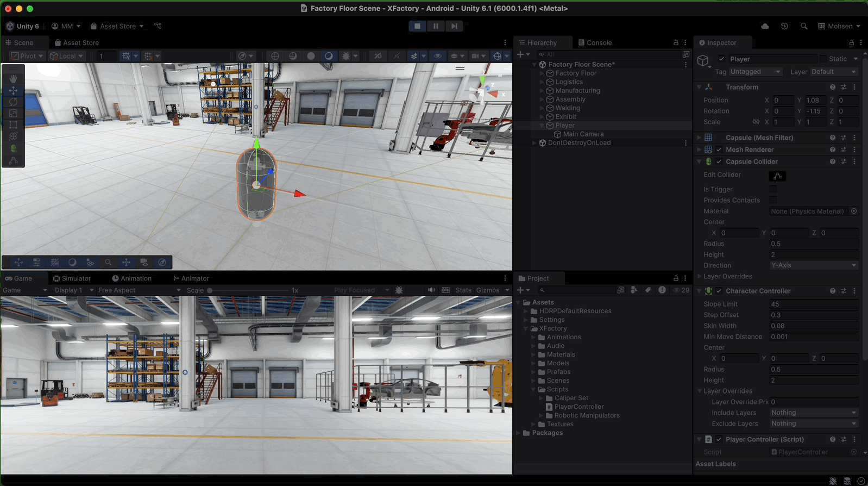Switch to the Animator tab
Viewport: 868px width, 486px height.
191,278
